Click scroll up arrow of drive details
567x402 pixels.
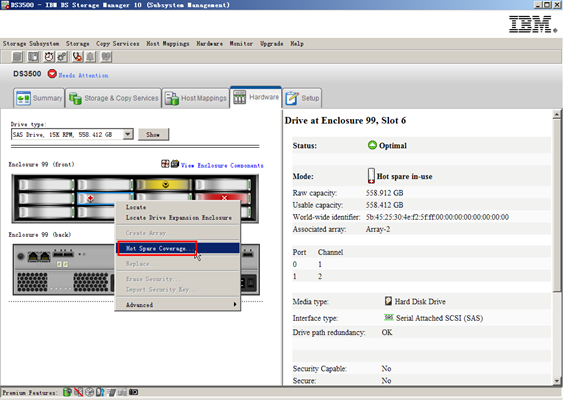tap(557, 115)
